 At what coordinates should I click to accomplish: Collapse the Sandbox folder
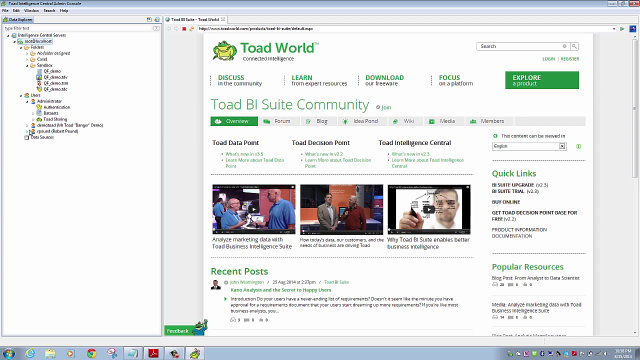click(27, 65)
